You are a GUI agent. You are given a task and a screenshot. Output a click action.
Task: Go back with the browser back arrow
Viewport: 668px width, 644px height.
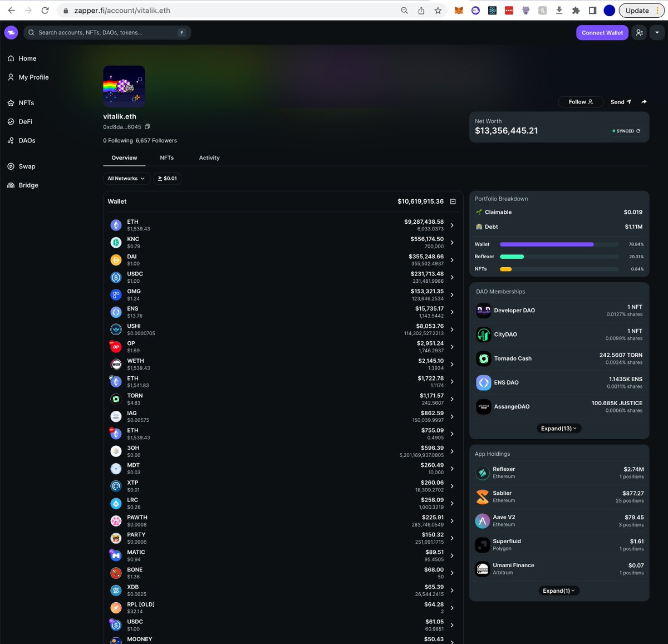coord(11,10)
